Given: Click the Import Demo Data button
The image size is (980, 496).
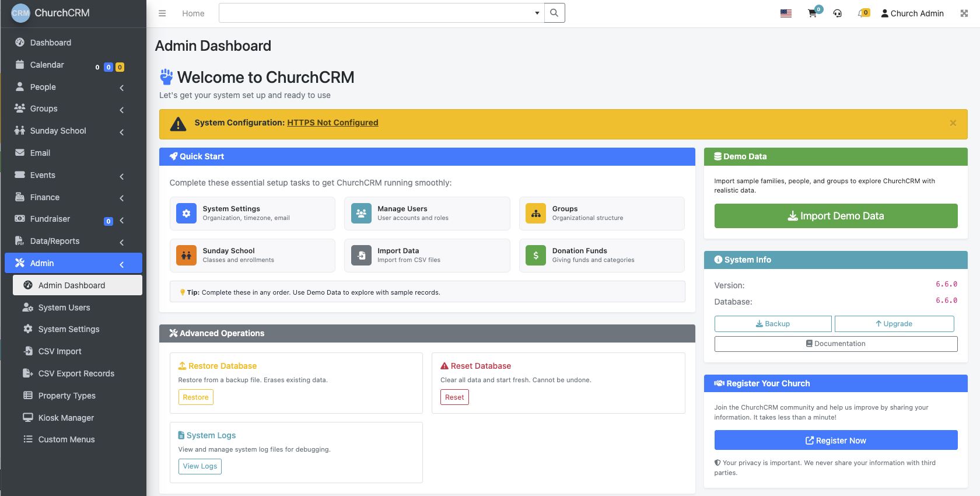Looking at the screenshot, I should pyautogui.click(x=836, y=216).
